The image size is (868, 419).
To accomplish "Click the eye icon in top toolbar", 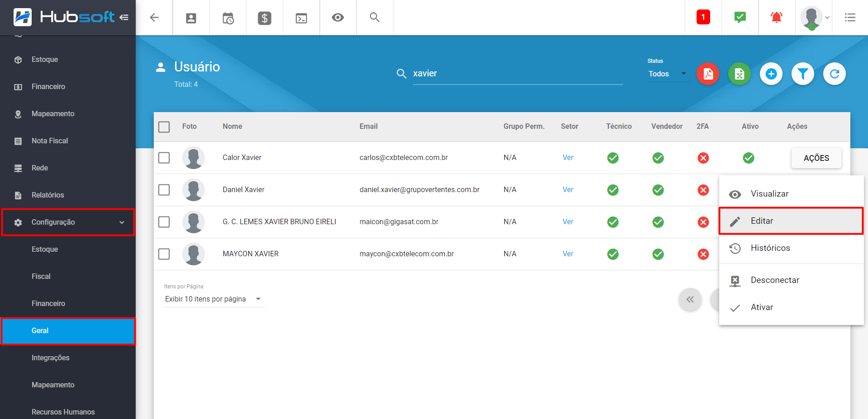I will [338, 18].
